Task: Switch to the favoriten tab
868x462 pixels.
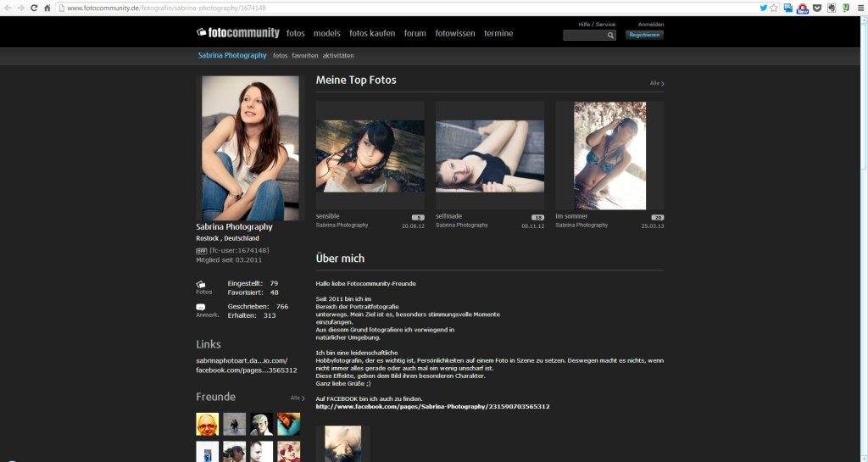Action: (304, 56)
